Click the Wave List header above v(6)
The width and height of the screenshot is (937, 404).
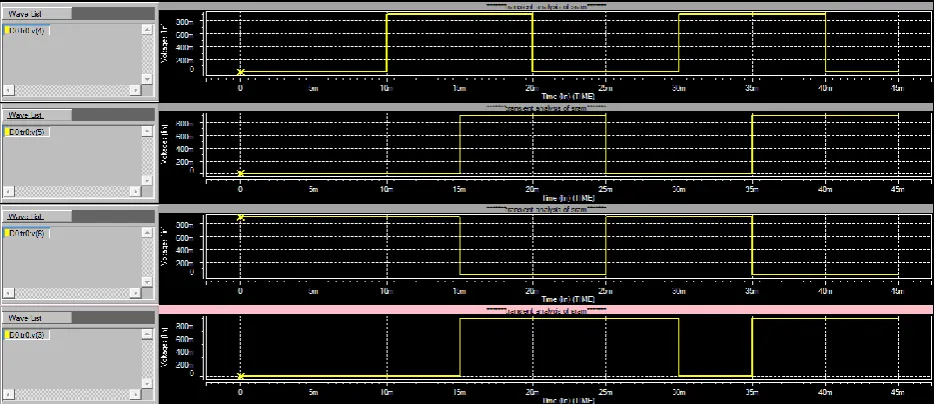click(37, 216)
